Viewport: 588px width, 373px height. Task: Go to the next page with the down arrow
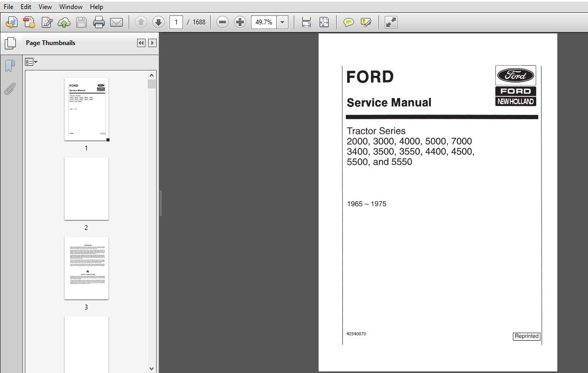[158, 22]
